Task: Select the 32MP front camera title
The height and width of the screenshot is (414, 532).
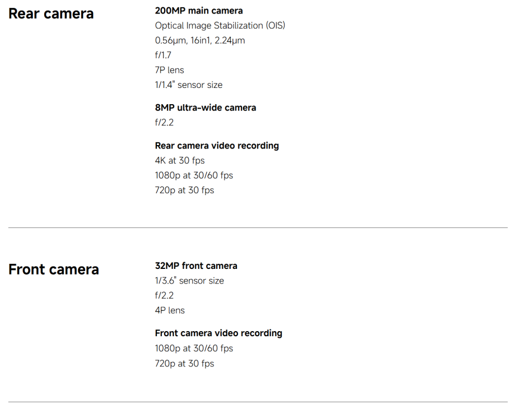Action: pos(196,266)
